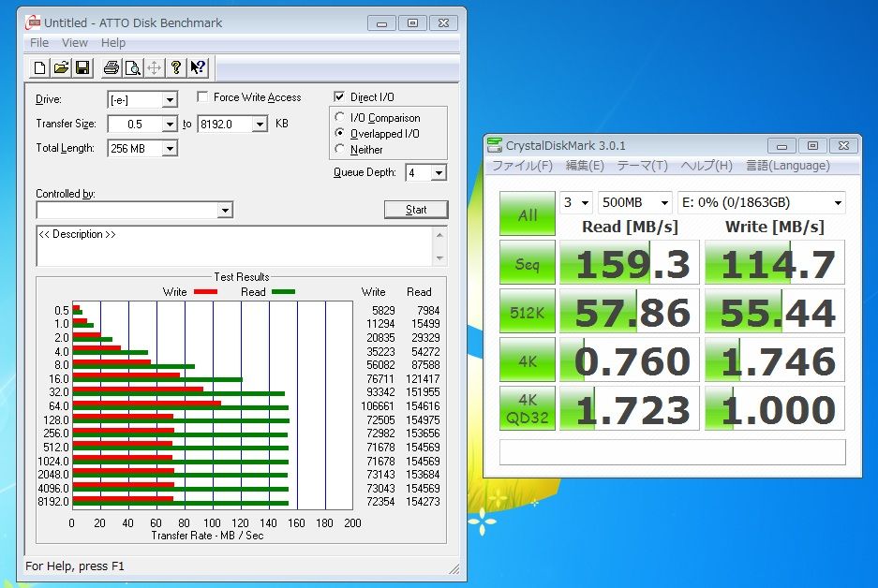This screenshot has height=588, width=878.
Task: Click the Description text box
Action: pos(234,245)
